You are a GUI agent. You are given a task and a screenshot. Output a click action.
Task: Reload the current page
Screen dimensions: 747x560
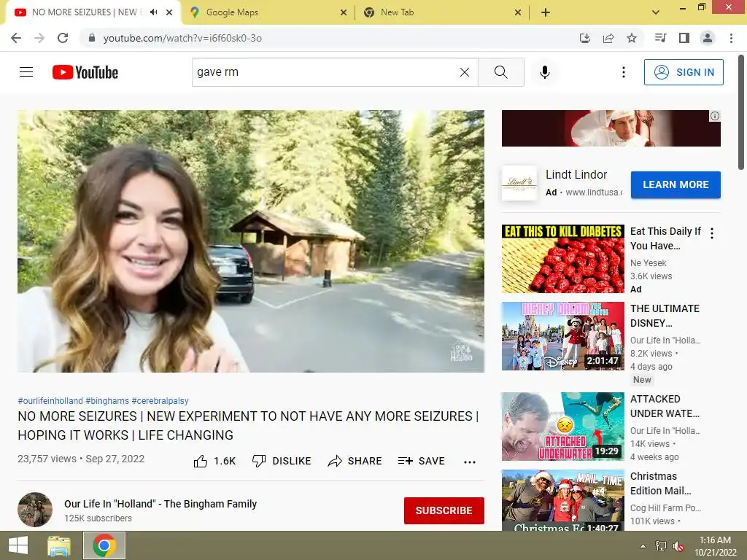point(63,38)
